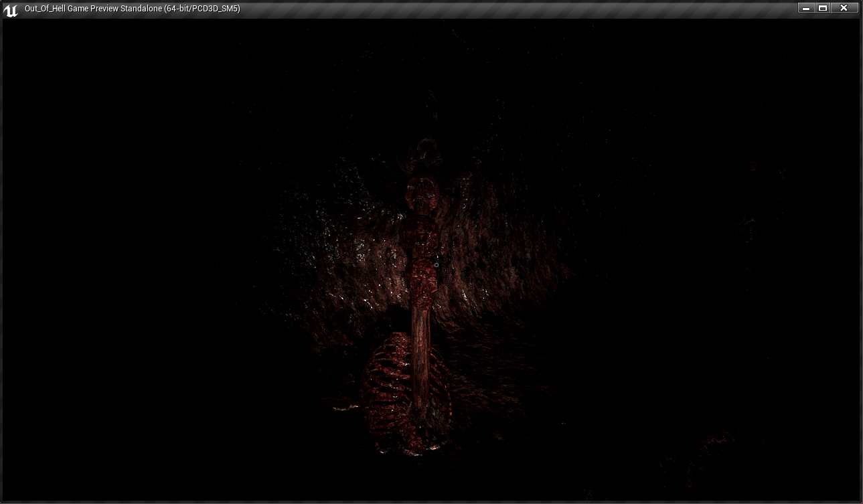The image size is (863, 504).
Task: Click the 64-bit/PCD3D_SM5 label in the title bar
Action: tap(202, 9)
